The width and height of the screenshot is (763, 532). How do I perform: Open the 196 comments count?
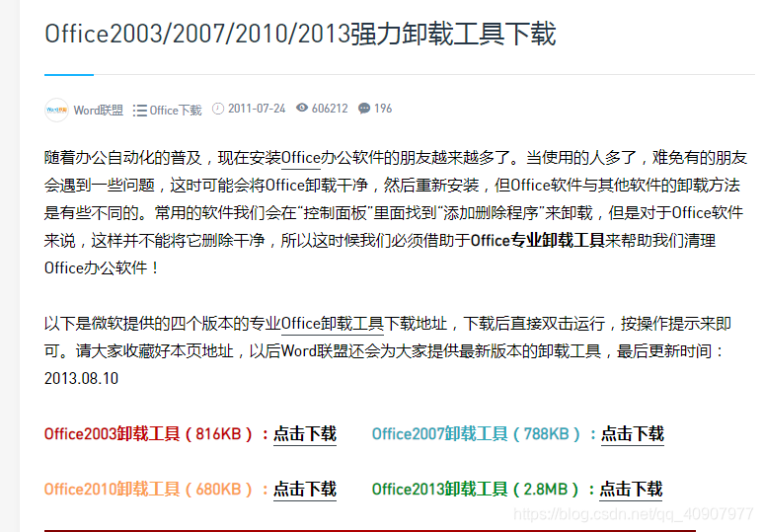tap(383, 109)
